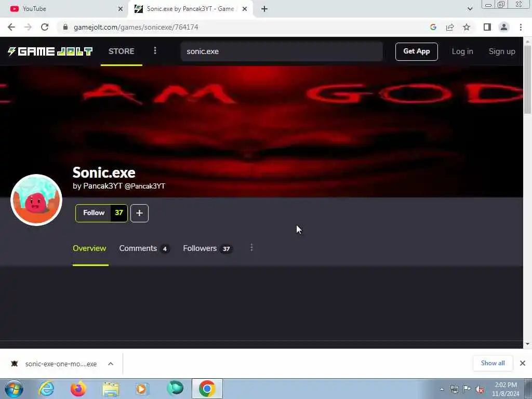Follow the Sonic.exe game

click(94, 213)
